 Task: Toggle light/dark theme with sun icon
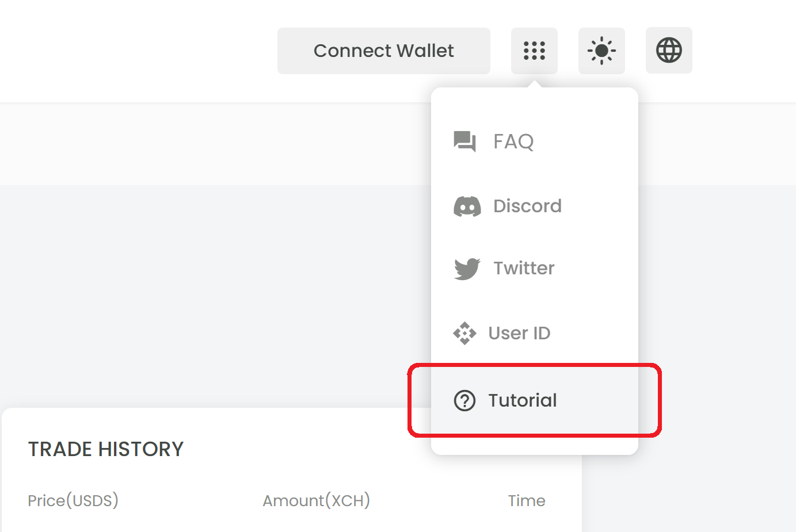601,51
